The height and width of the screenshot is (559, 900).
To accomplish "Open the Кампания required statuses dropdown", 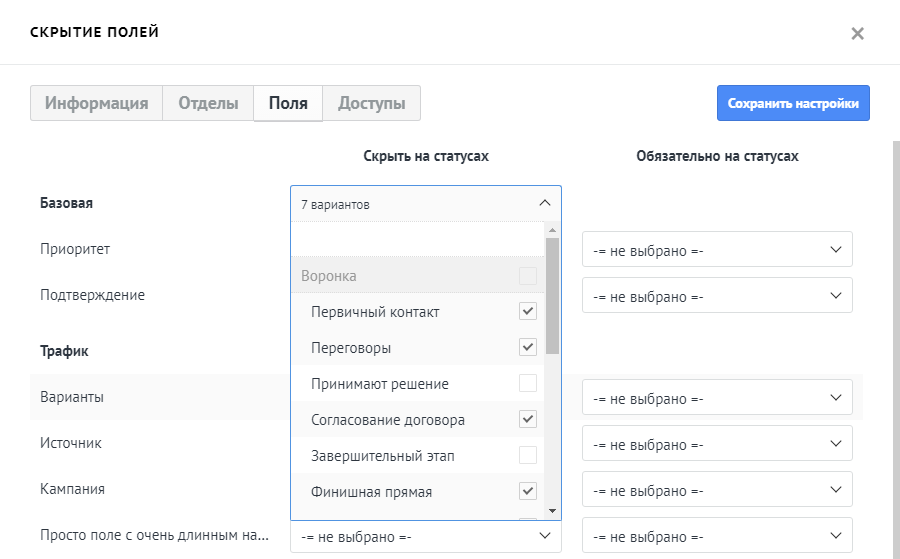I will point(717,490).
